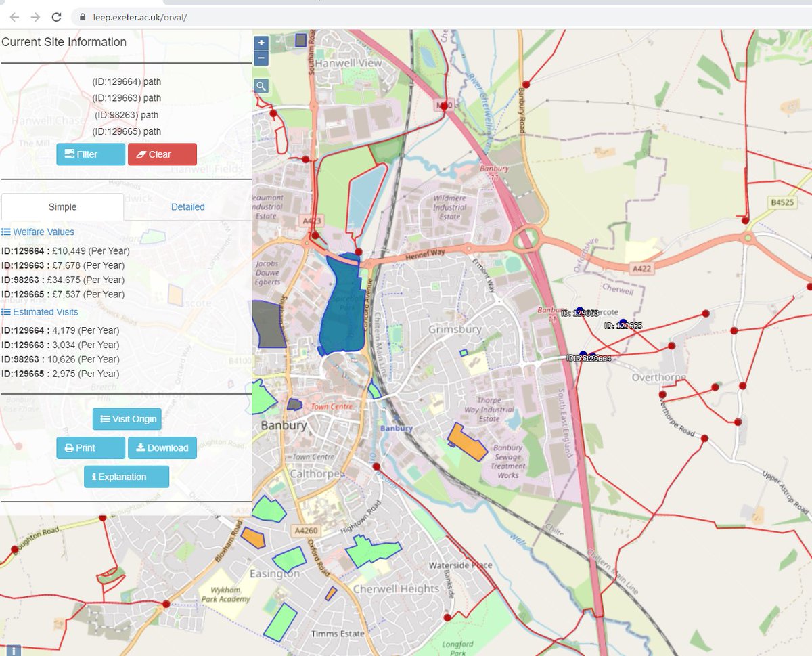The image size is (812, 656).
Task: Open the Visit Origin view
Action: [127, 419]
